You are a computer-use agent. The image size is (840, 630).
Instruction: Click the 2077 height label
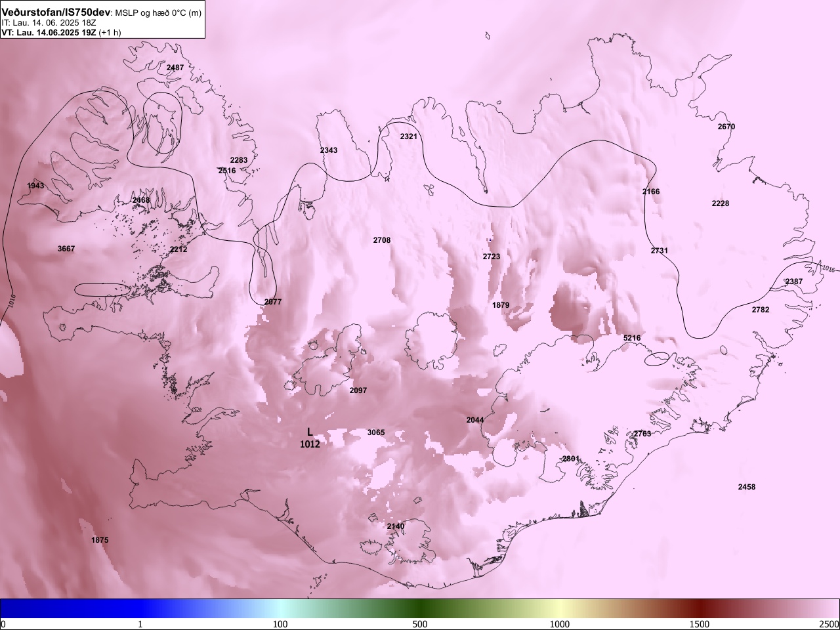point(272,302)
